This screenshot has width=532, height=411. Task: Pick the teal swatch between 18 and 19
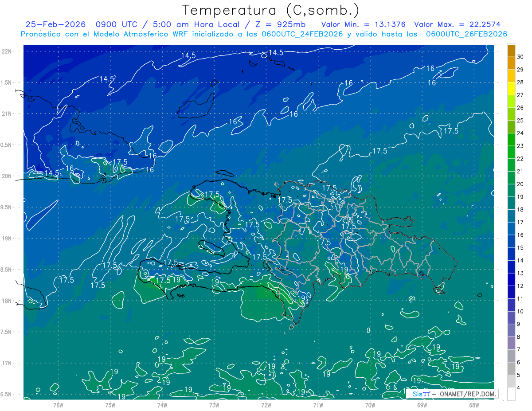tap(511, 203)
